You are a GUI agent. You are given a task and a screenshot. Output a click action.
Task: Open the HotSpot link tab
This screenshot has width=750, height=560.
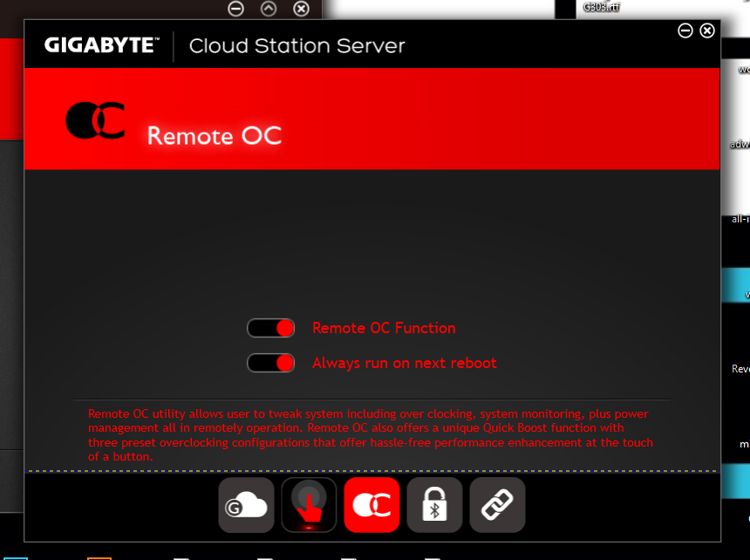[497, 505]
